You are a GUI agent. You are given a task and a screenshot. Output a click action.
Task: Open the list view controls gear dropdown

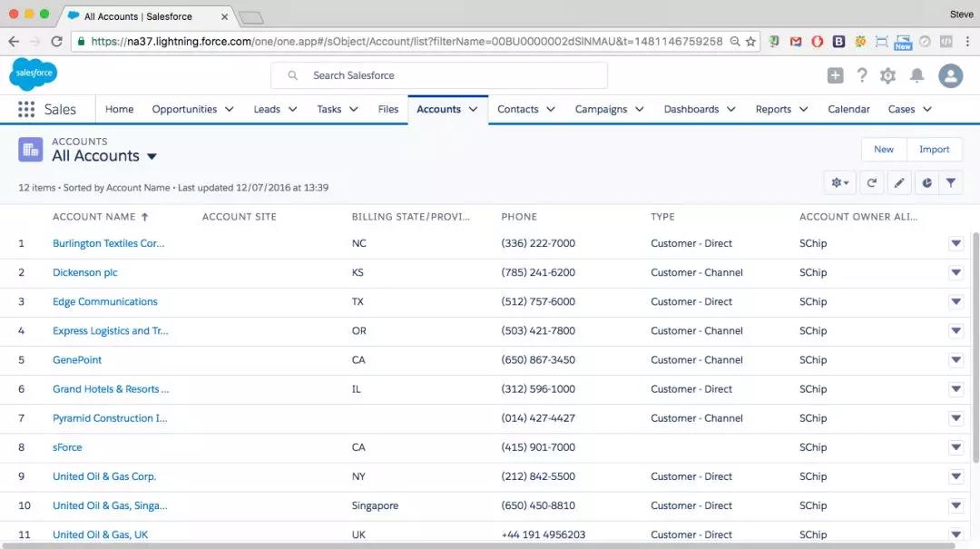tap(840, 182)
